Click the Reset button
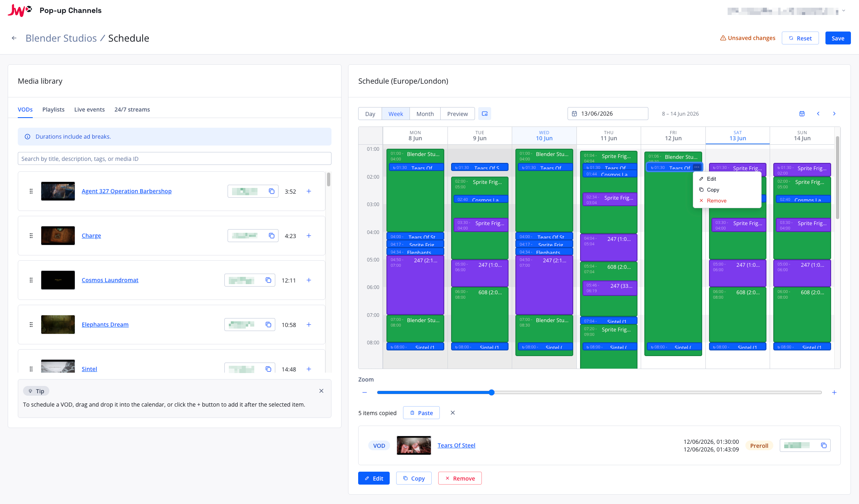 (x=800, y=38)
